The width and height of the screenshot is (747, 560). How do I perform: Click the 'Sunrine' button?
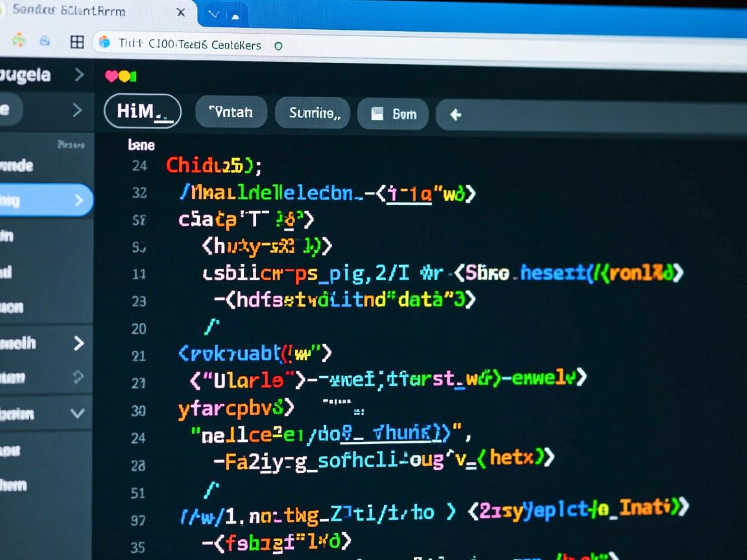[x=313, y=113]
